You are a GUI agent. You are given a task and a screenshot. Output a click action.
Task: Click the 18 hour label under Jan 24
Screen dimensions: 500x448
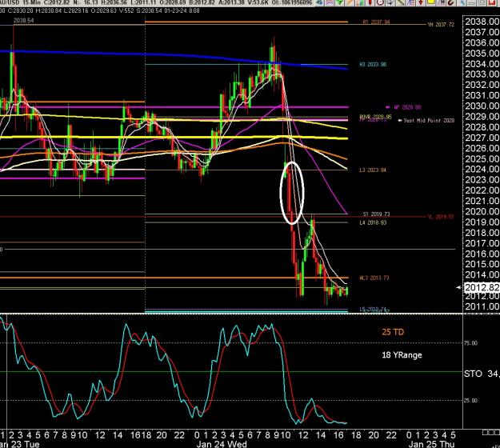pos(356,435)
